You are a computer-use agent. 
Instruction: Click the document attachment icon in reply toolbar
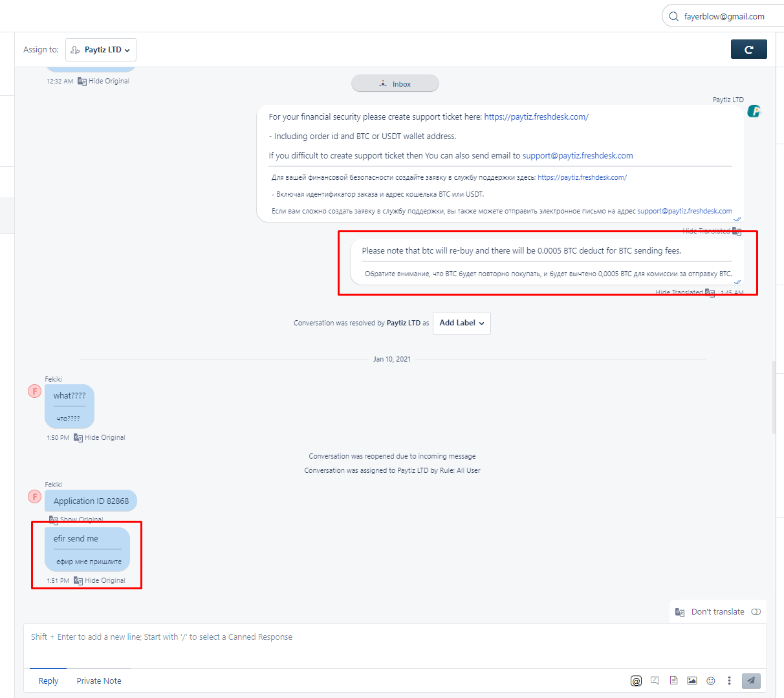coord(673,681)
